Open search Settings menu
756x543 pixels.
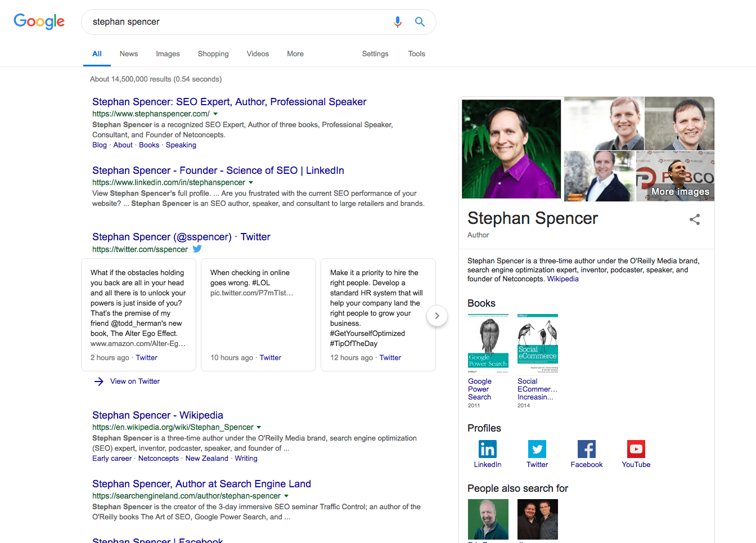tap(375, 54)
